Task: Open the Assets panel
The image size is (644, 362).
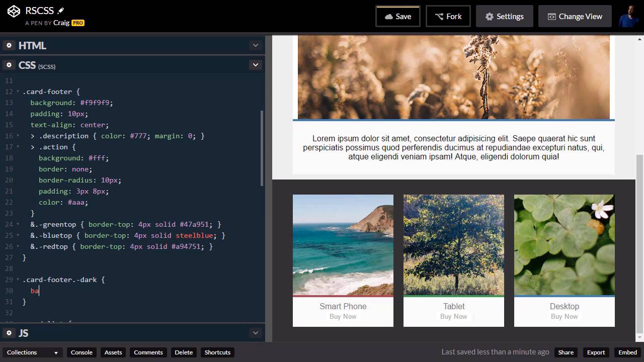Action: coord(113,352)
